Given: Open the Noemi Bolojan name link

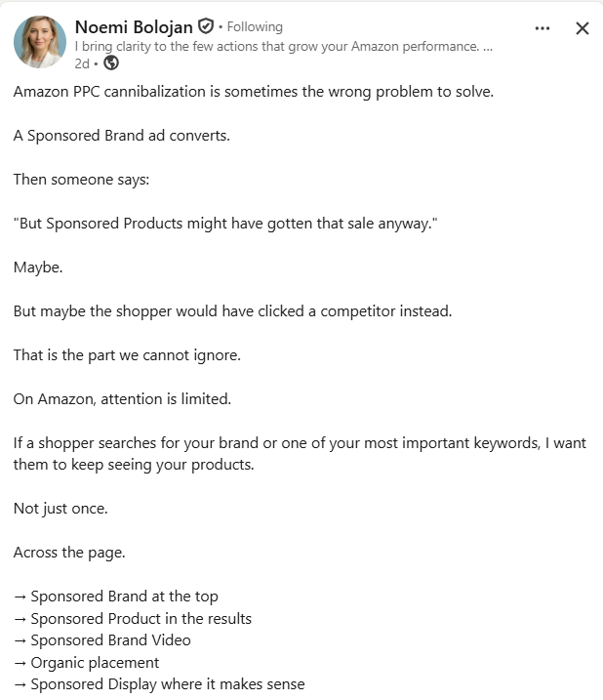Looking at the screenshot, I should click(134, 26).
